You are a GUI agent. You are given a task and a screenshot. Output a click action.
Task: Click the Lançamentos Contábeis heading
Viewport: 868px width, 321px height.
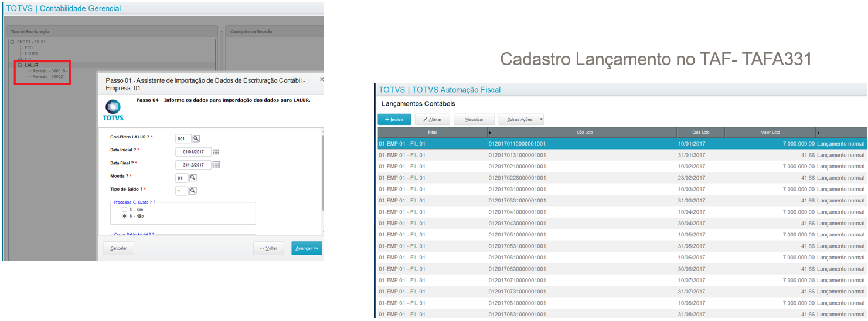click(x=418, y=104)
